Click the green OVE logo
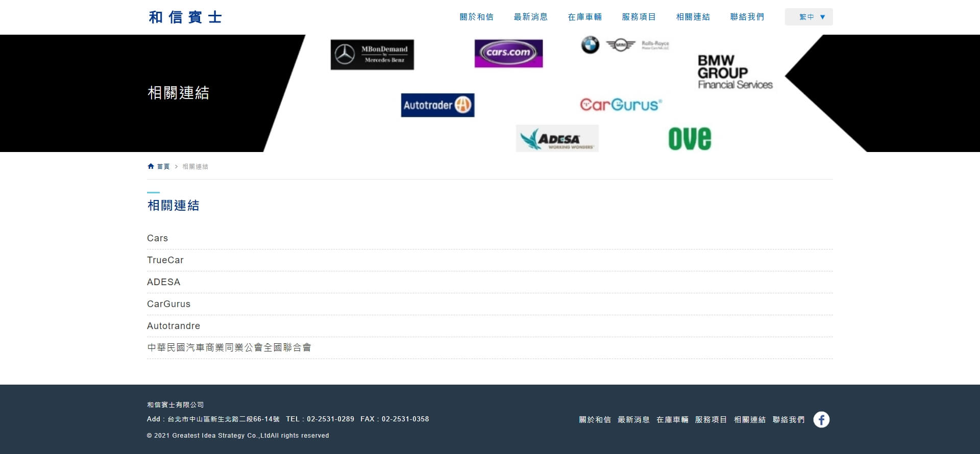980x454 pixels. 690,138
